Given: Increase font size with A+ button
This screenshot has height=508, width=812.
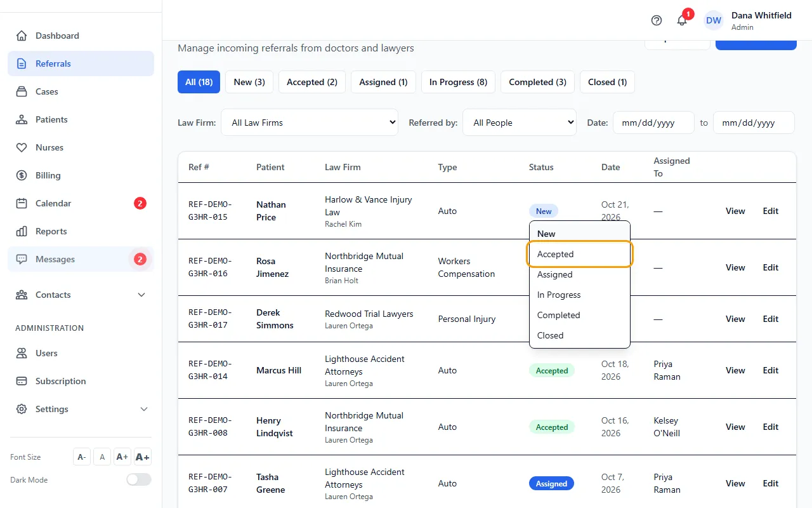Looking at the screenshot, I should click(122, 457).
